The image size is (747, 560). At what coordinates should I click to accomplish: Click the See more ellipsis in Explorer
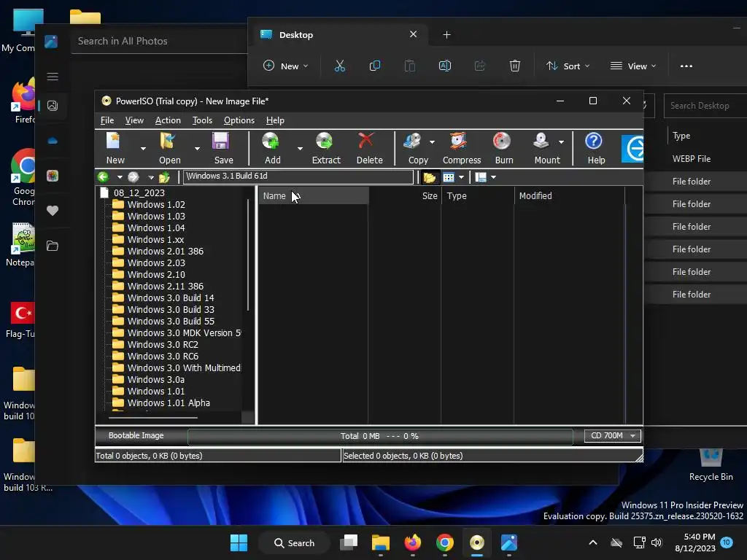(686, 66)
